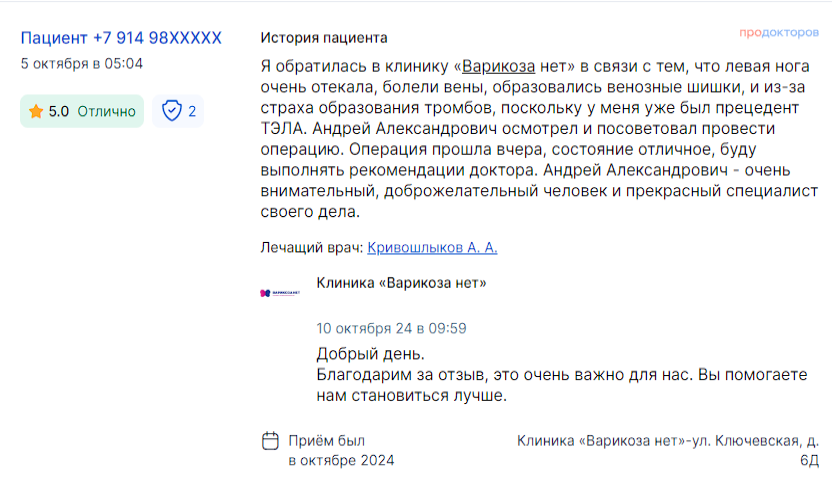This screenshot has height=484, width=832.
Task: Click the patient review text paragraph
Action: pyautogui.click(x=539, y=139)
